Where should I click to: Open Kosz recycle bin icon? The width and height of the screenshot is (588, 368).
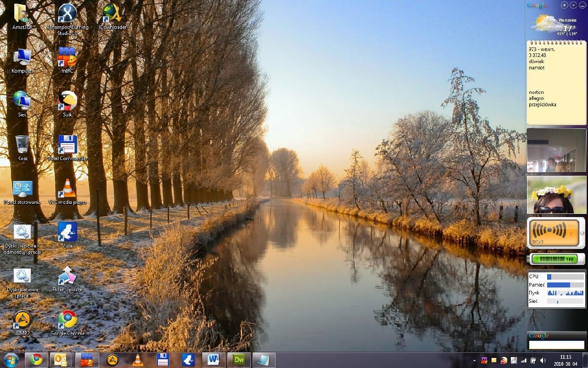click(x=22, y=145)
